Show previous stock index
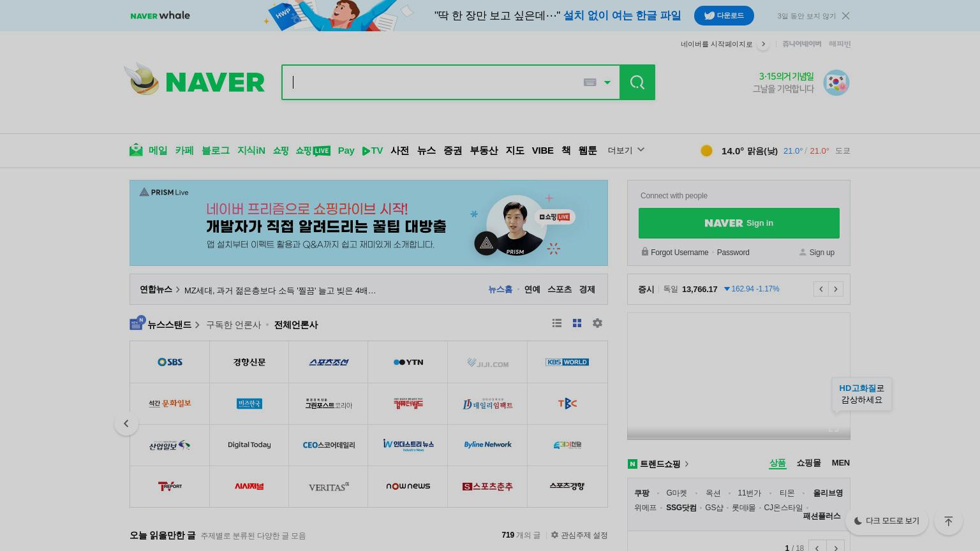This screenshot has height=551, width=980. 820,289
